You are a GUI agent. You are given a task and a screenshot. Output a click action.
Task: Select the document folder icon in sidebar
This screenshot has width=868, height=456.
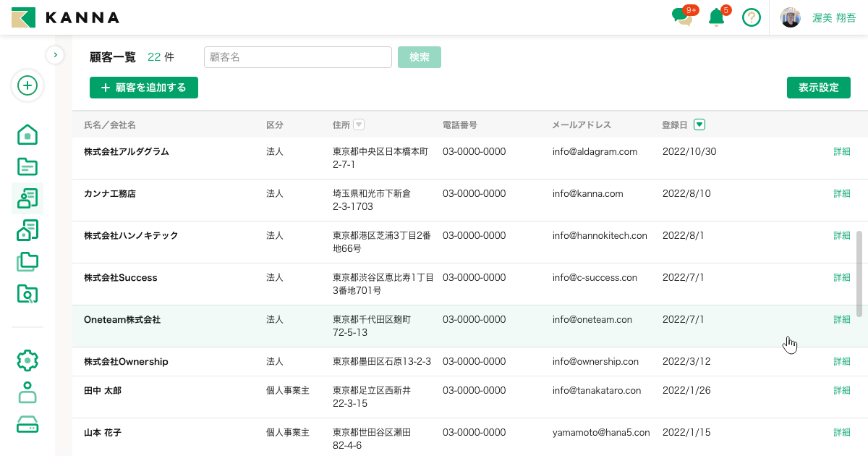27,166
